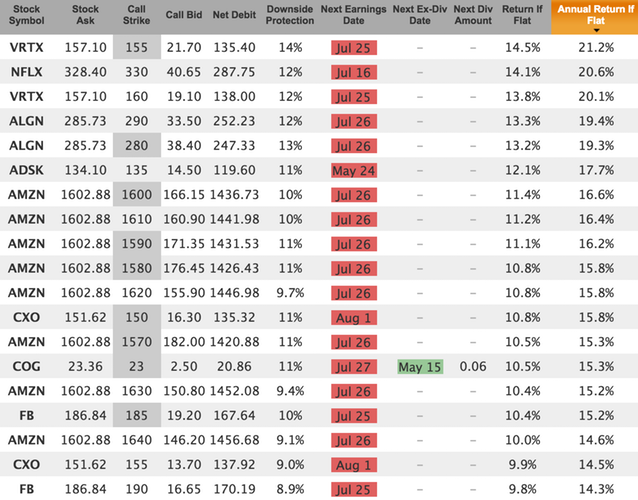Click the highlighted 1570 call strike
638x500 pixels.
137,342
